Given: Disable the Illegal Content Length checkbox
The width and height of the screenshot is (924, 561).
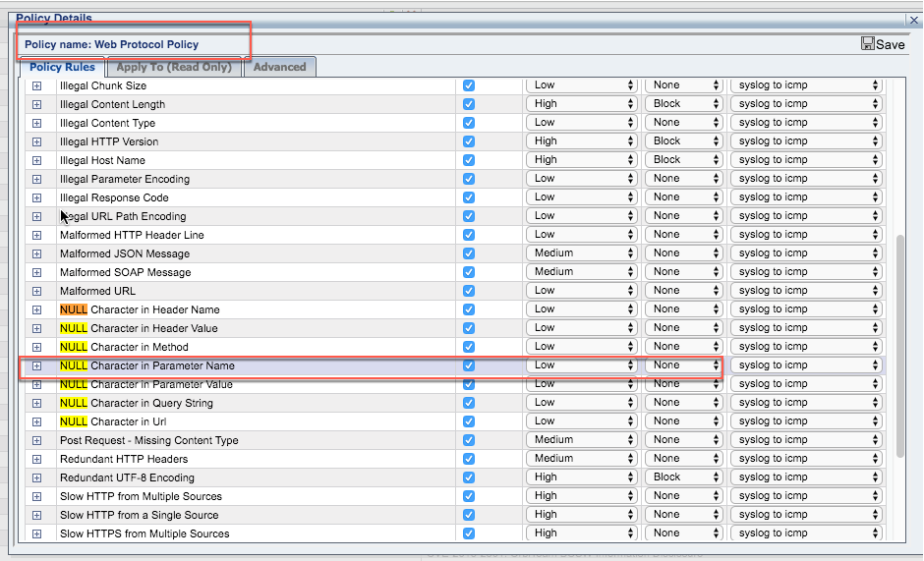Looking at the screenshot, I should 469,104.
